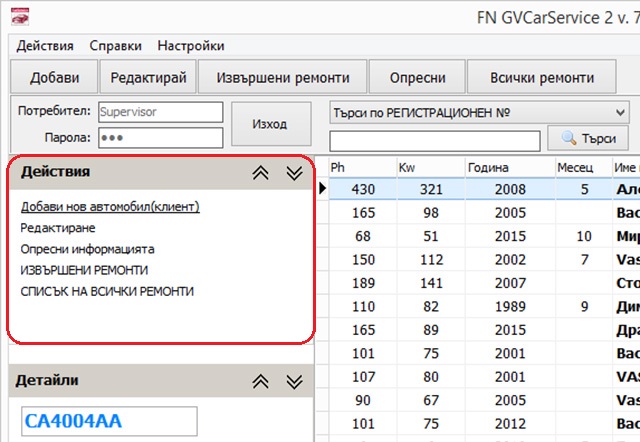
Task: Collapse the Действия panel with up chevrons
Action: click(261, 173)
